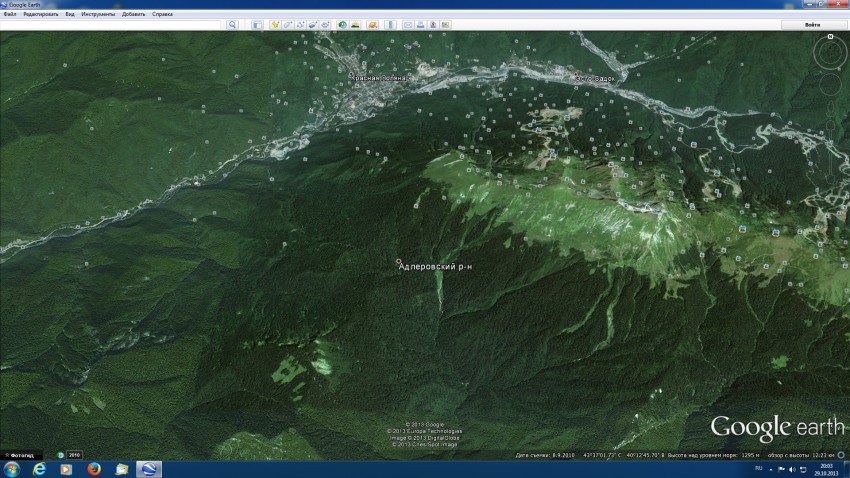Viewport: 850px width, 478px height.
Task: Click the switch planets icon
Action: [x=371, y=24]
